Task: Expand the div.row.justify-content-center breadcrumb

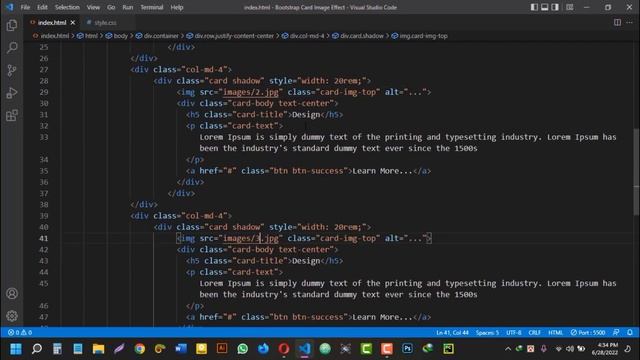Action: (x=234, y=36)
